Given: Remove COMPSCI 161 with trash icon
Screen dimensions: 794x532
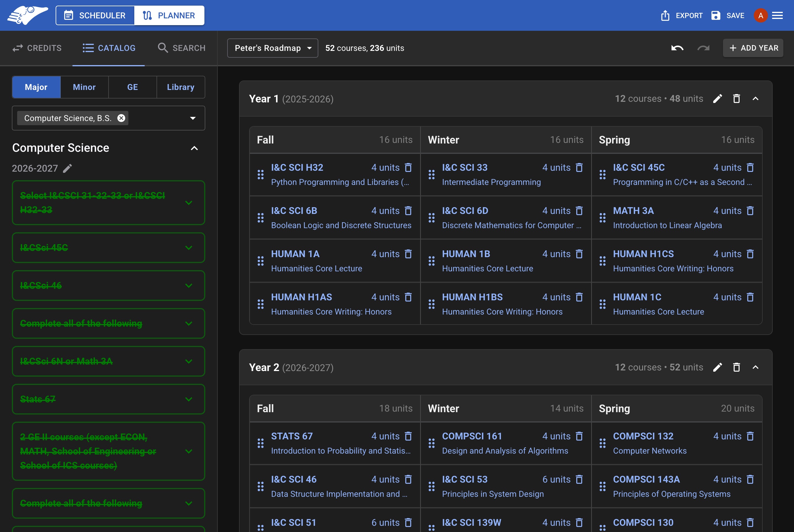Looking at the screenshot, I should point(579,436).
